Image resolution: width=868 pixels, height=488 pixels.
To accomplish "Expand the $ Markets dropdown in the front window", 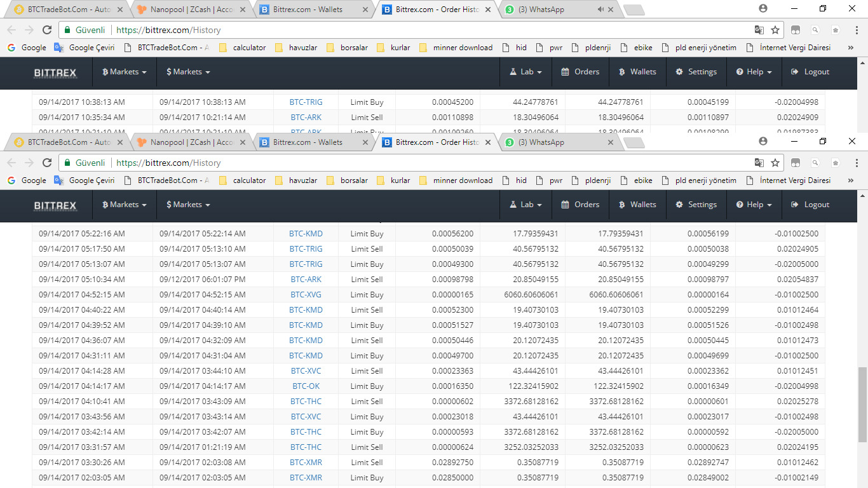I will pos(188,205).
